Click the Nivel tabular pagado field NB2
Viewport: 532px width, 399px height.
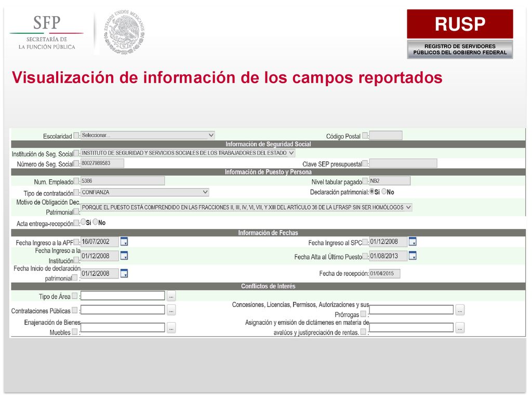pos(390,181)
